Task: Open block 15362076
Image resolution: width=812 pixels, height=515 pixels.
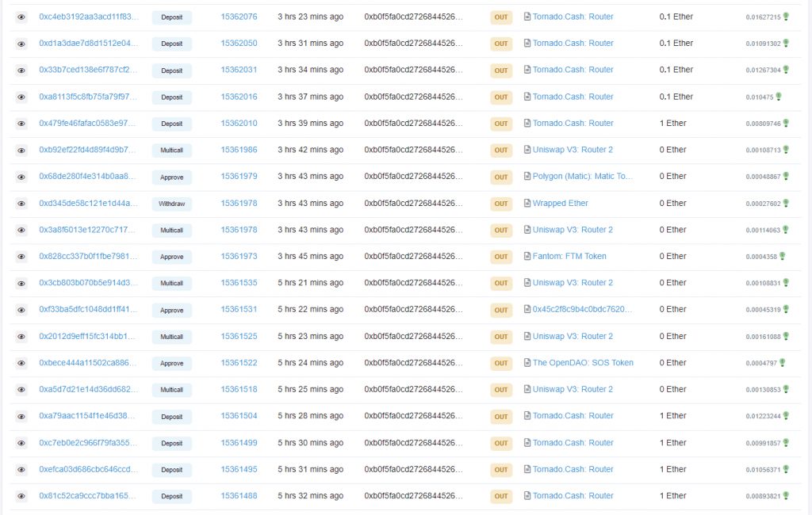Action: (239, 17)
